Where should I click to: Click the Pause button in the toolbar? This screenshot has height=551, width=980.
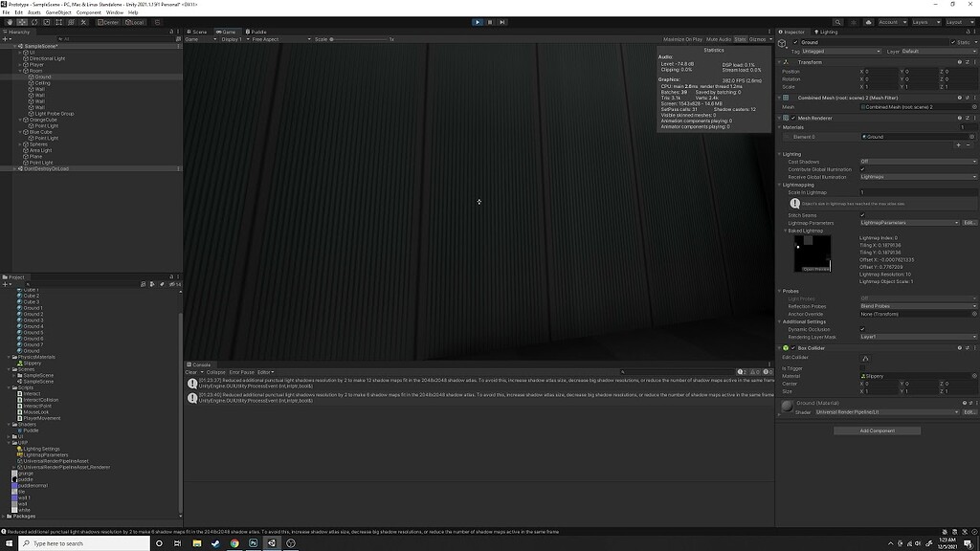pyautogui.click(x=489, y=22)
